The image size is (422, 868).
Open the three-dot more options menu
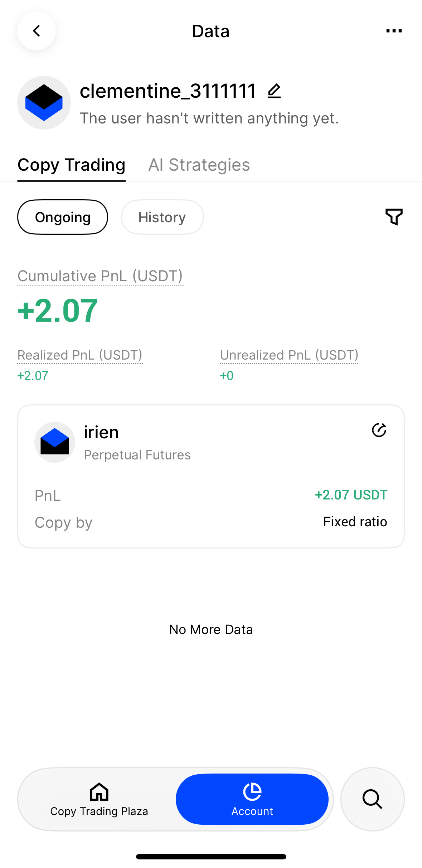(394, 31)
